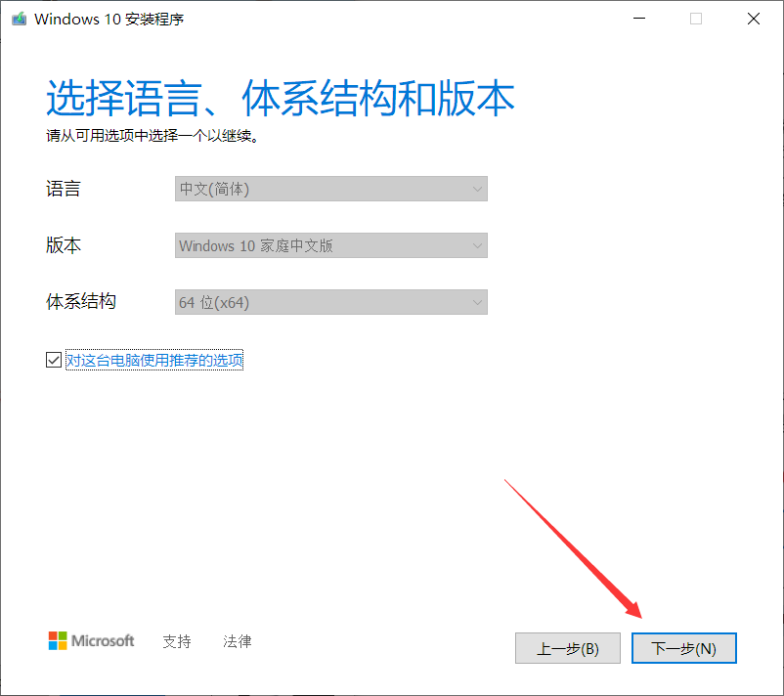Click the dropdown arrow next to 64 位(x64)
The image size is (784, 696).
(476, 302)
